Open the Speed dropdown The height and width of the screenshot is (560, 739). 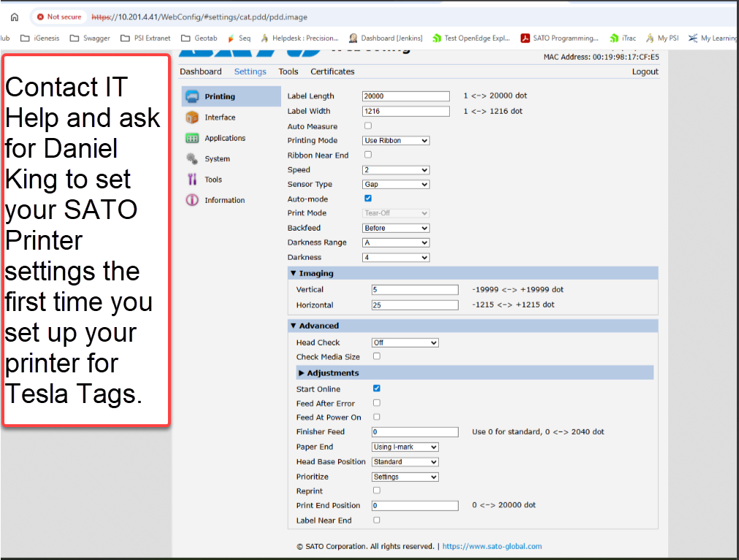coord(396,169)
